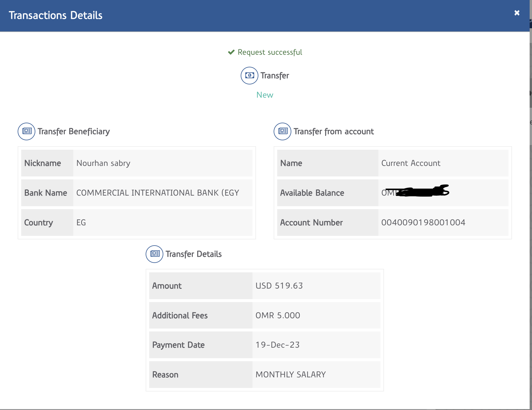532x410 pixels.
Task: Click the Commercial International Bank name value
Action: [157, 193]
